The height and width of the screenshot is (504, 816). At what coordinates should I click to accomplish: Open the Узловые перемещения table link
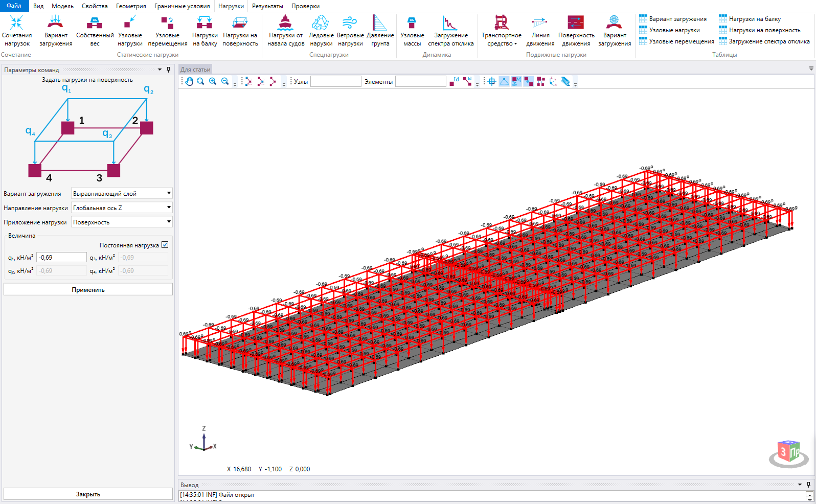point(676,41)
